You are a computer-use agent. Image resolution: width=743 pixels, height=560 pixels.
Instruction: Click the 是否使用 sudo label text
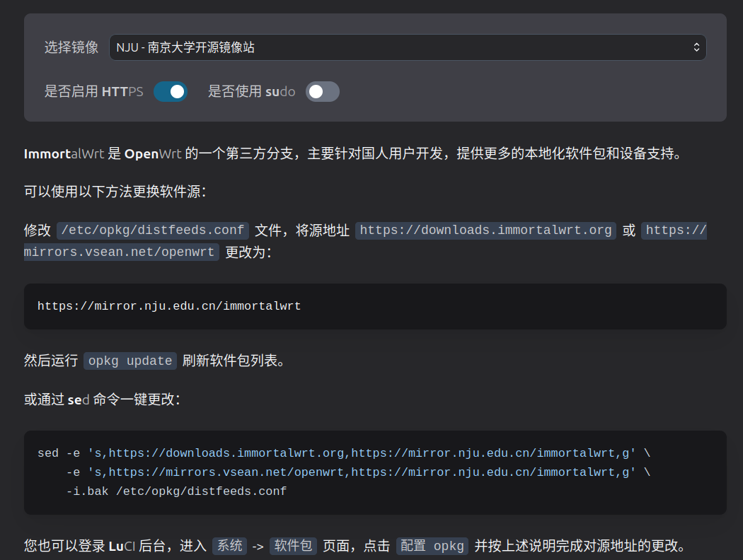click(251, 91)
